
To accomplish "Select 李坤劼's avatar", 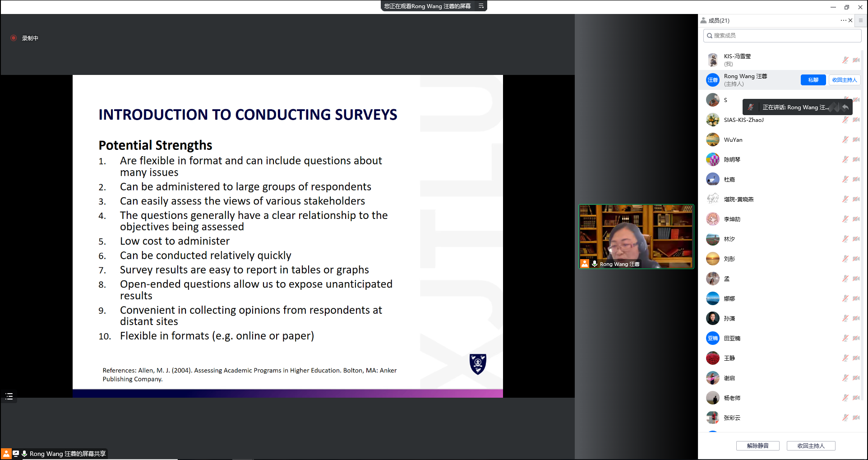I will tap(713, 219).
